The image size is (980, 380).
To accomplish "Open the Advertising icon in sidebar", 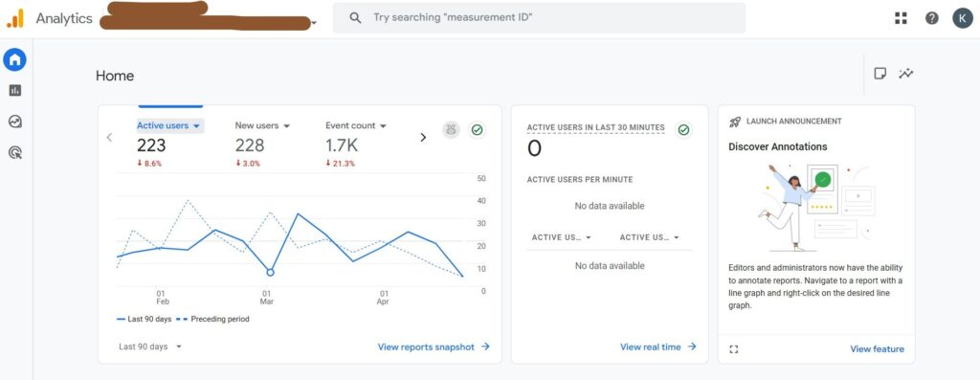I will pos(15,152).
